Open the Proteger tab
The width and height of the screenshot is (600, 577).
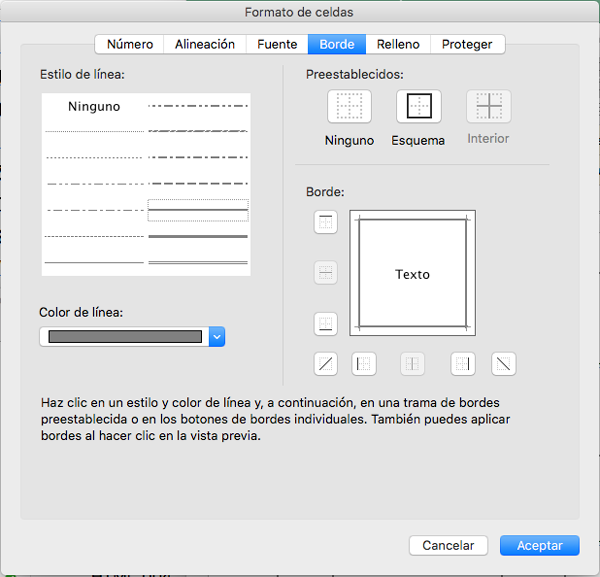coord(467,44)
